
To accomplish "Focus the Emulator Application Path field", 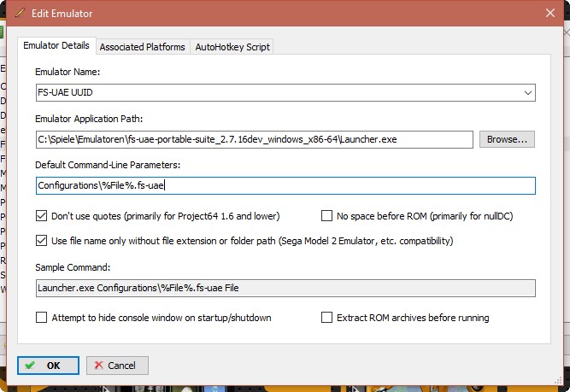I will (x=254, y=139).
